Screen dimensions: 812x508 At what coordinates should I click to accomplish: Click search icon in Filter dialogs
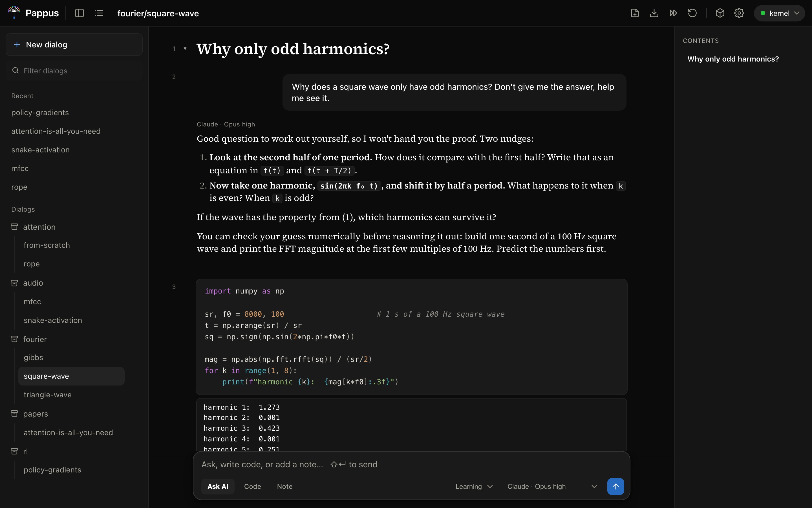coord(16,71)
